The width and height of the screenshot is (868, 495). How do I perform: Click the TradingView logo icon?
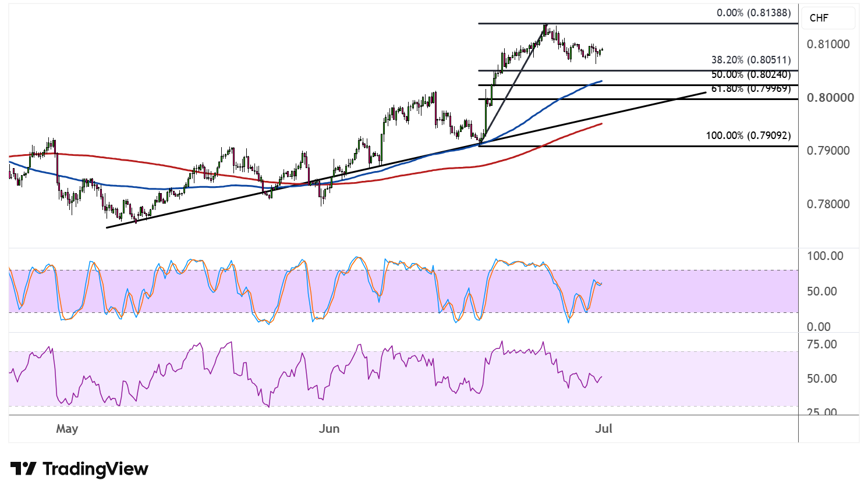point(23,469)
